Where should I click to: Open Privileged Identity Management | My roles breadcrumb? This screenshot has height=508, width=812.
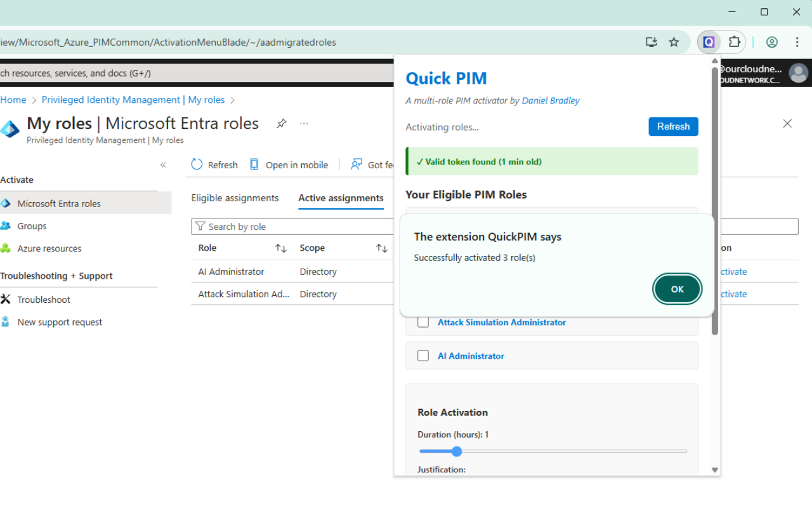click(133, 100)
